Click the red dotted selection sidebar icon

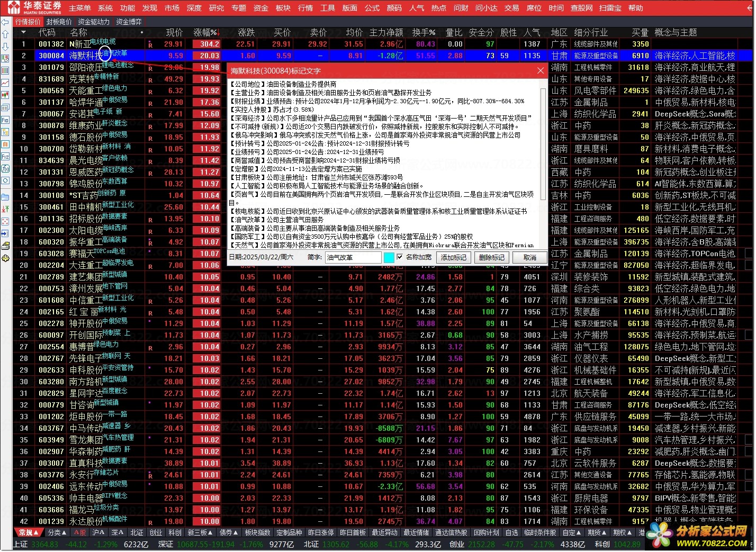pos(5,221)
